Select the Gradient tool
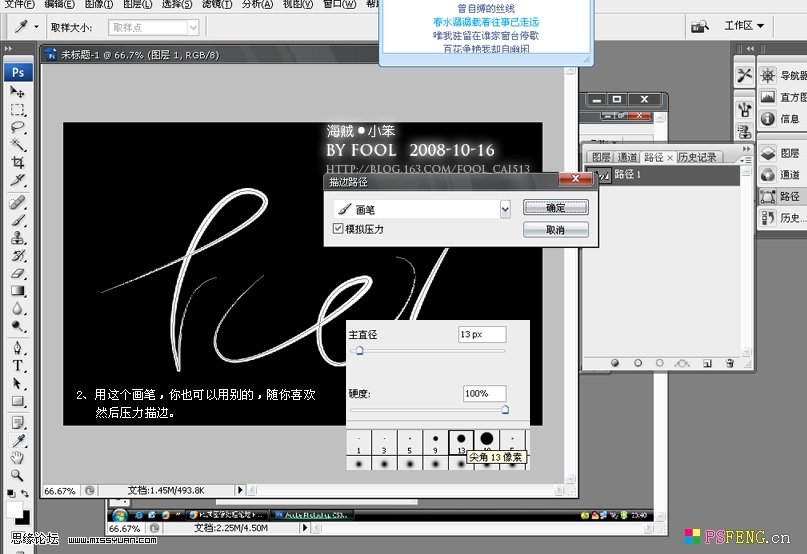 coord(17,291)
